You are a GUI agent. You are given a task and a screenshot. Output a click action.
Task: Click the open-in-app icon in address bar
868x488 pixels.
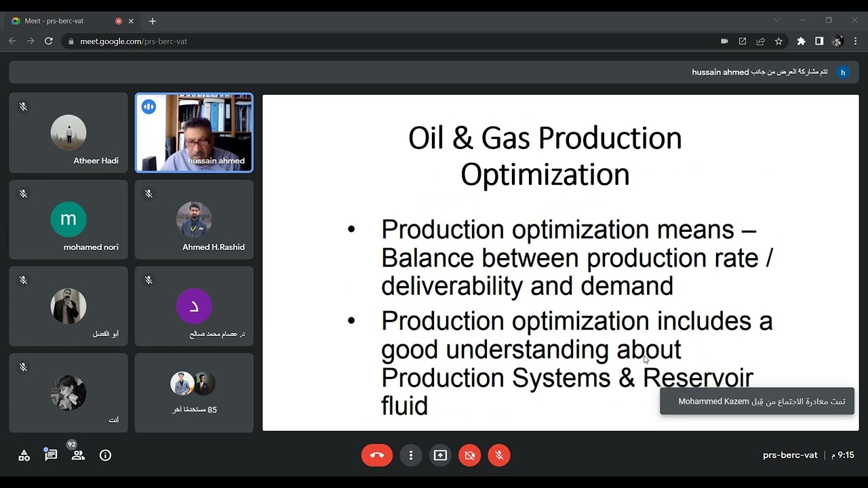click(x=743, y=41)
